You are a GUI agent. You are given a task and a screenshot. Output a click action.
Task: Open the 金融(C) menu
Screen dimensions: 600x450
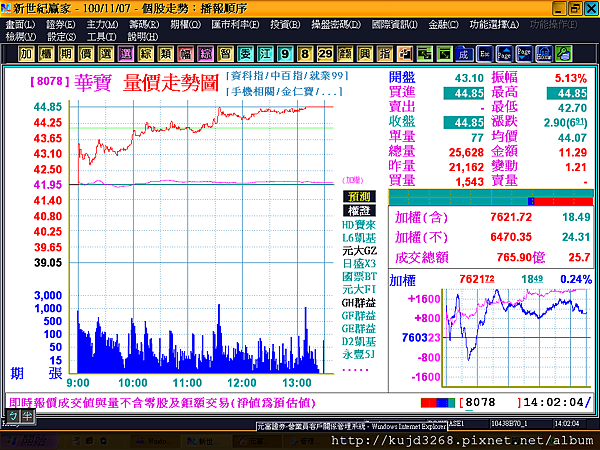(443, 25)
